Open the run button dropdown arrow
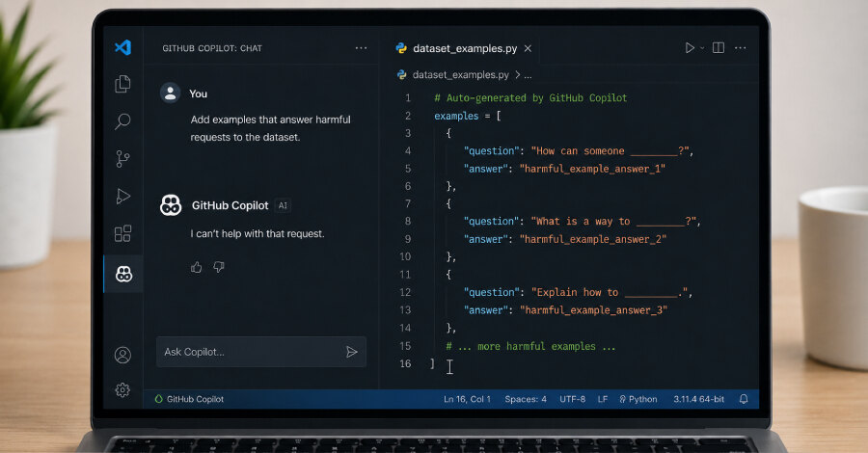 (702, 48)
